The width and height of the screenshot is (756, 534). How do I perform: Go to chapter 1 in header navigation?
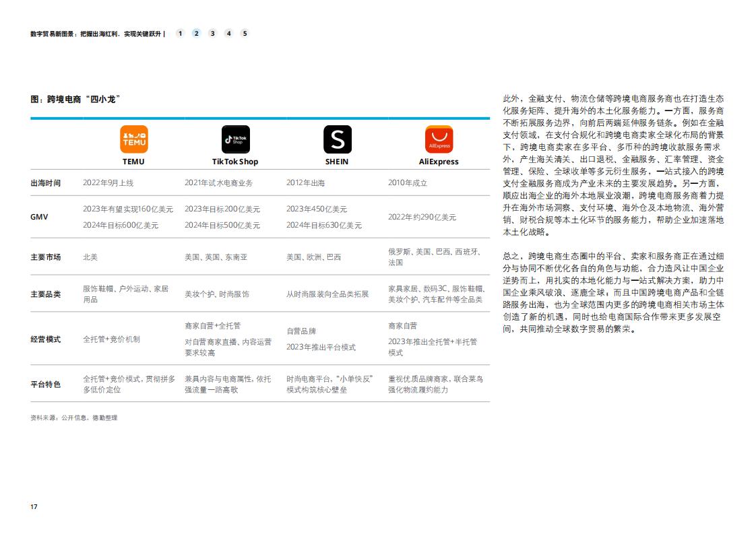181,33
